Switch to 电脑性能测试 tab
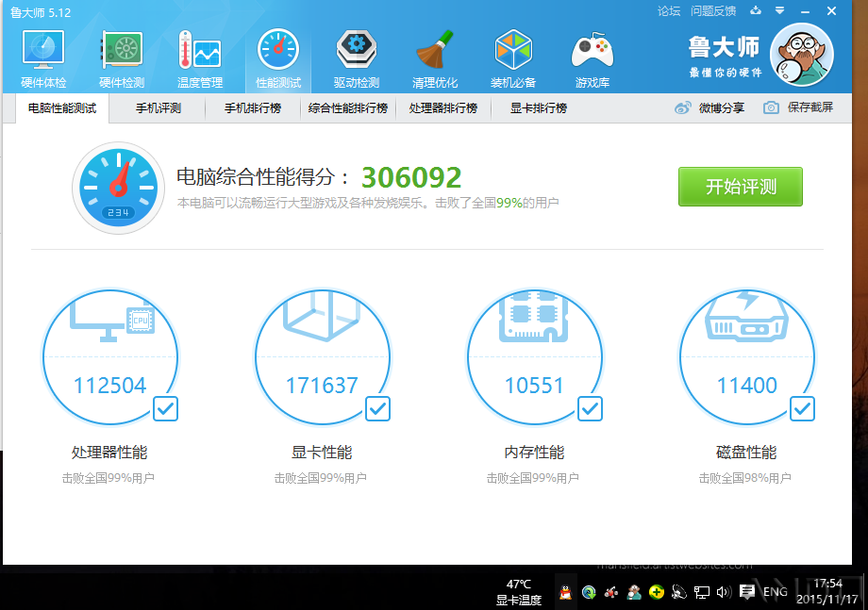 (x=62, y=108)
